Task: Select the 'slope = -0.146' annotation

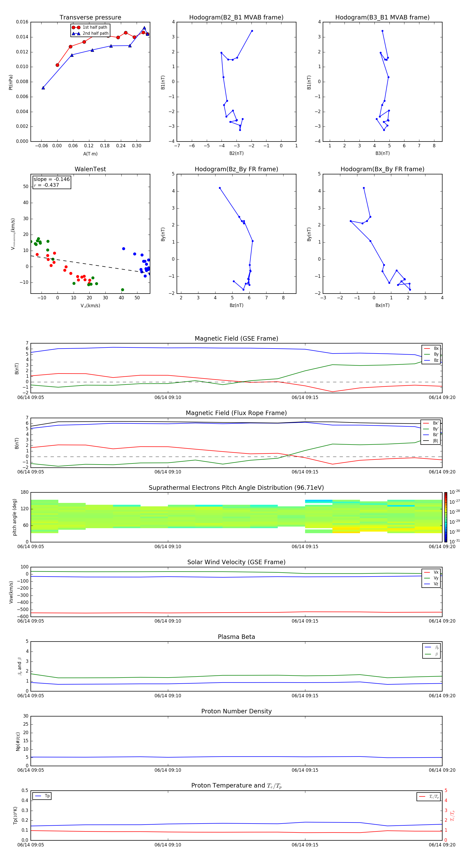Action: [52, 179]
